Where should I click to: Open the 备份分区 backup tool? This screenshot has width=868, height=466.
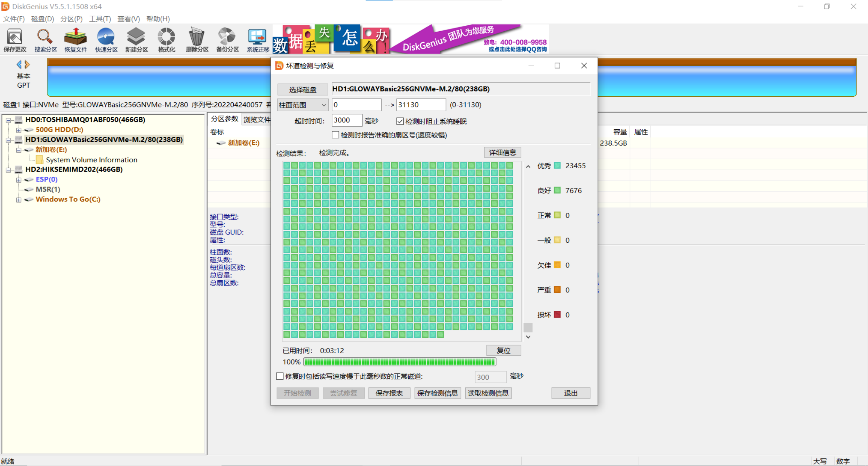pyautogui.click(x=227, y=39)
